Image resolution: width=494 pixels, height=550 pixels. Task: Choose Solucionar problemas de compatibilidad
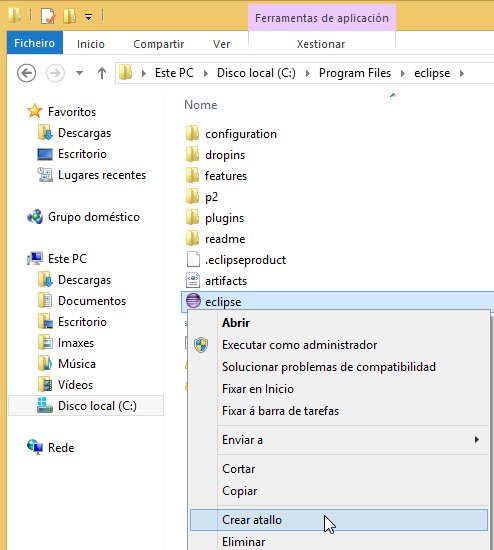click(329, 367)
